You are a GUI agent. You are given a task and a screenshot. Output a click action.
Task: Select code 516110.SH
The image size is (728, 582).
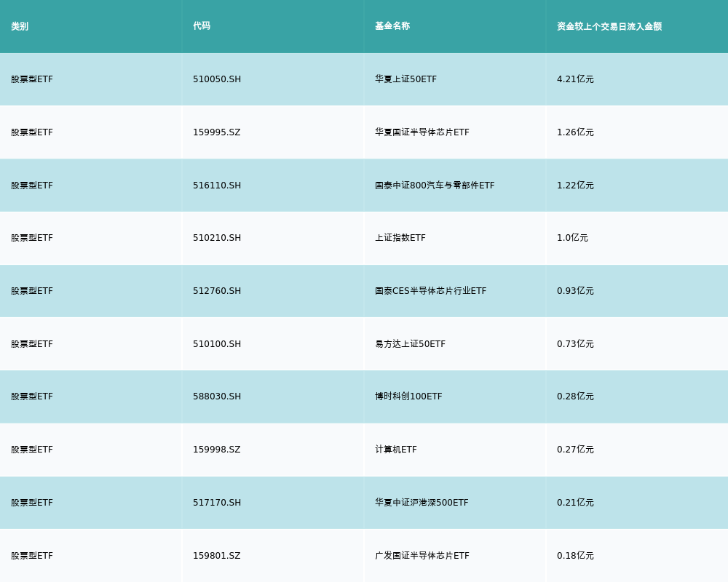pyautogui.click(x=217, y=186)
